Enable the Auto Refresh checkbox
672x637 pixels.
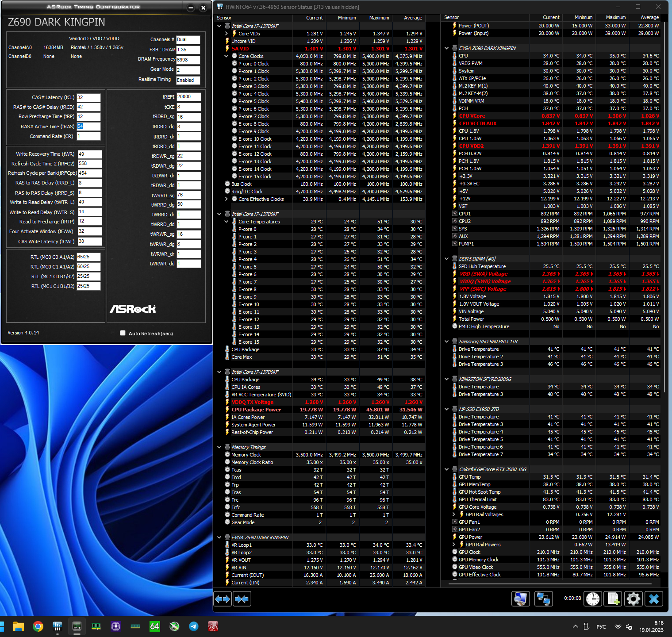123,333
